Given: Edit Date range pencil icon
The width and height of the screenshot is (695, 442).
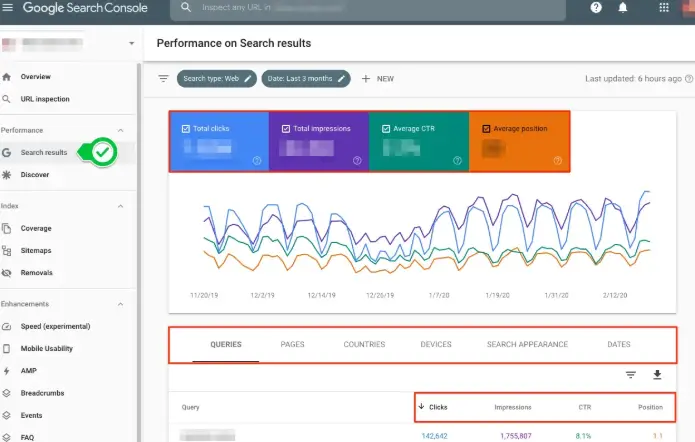Looking at the screenshot, I should [341, 79].
